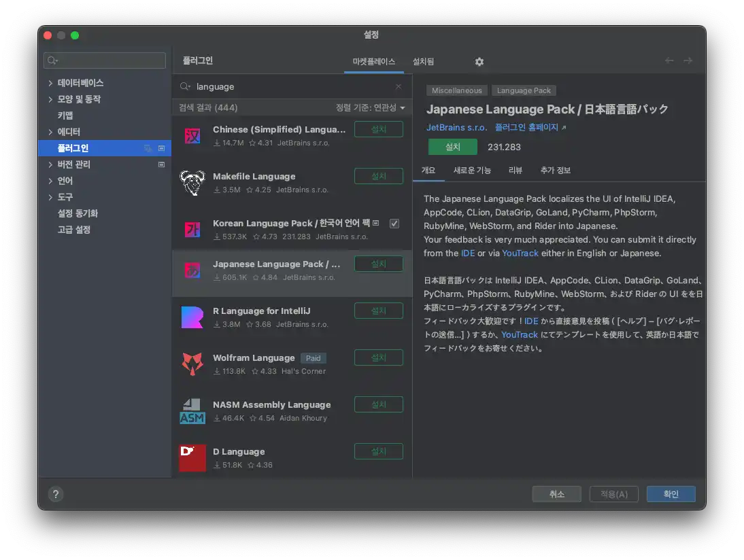This screenshot has width=744, height=560.
Task: Install the R Language for IntelliJ plugin
Action: pos(379,311)
